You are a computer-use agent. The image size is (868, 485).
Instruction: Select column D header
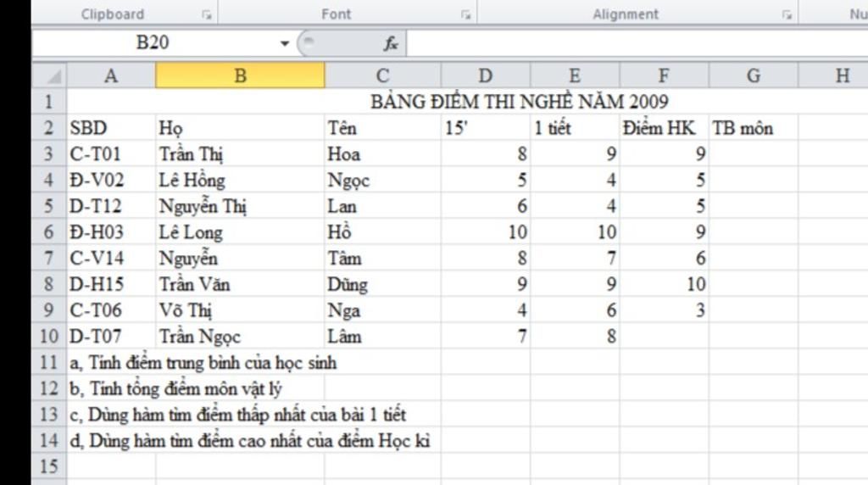tap(486, 75)
